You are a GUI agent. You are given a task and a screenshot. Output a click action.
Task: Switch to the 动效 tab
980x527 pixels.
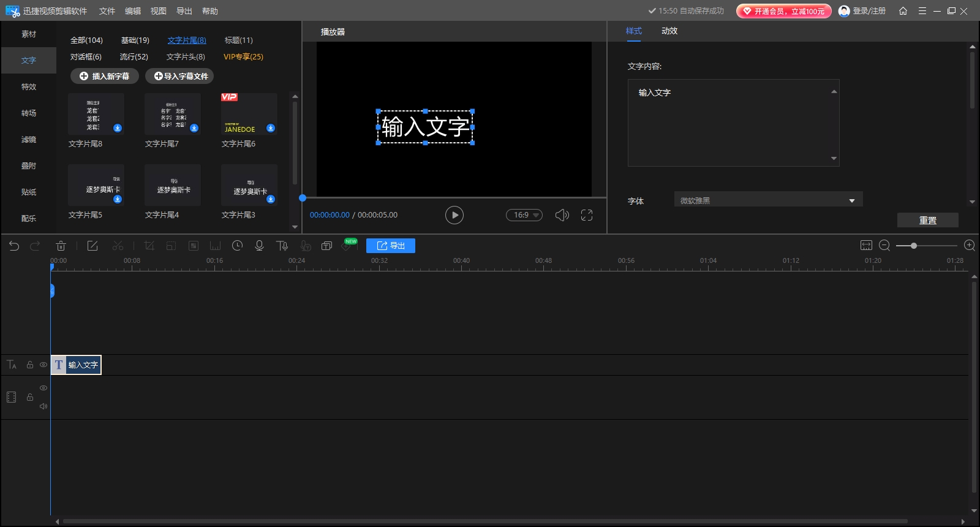click(x=669, y=31)
